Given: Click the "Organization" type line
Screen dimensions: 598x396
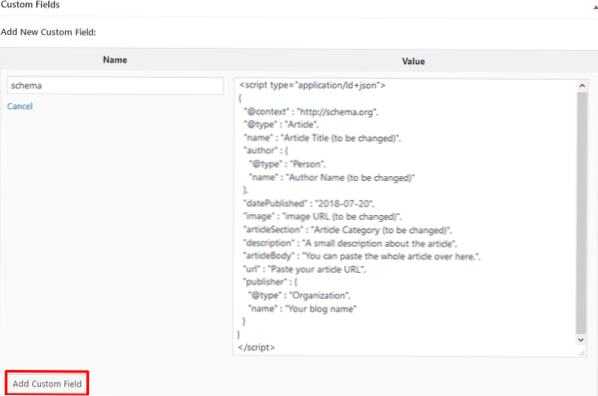Looking at the screenshot, I should [x=299, y=295].
